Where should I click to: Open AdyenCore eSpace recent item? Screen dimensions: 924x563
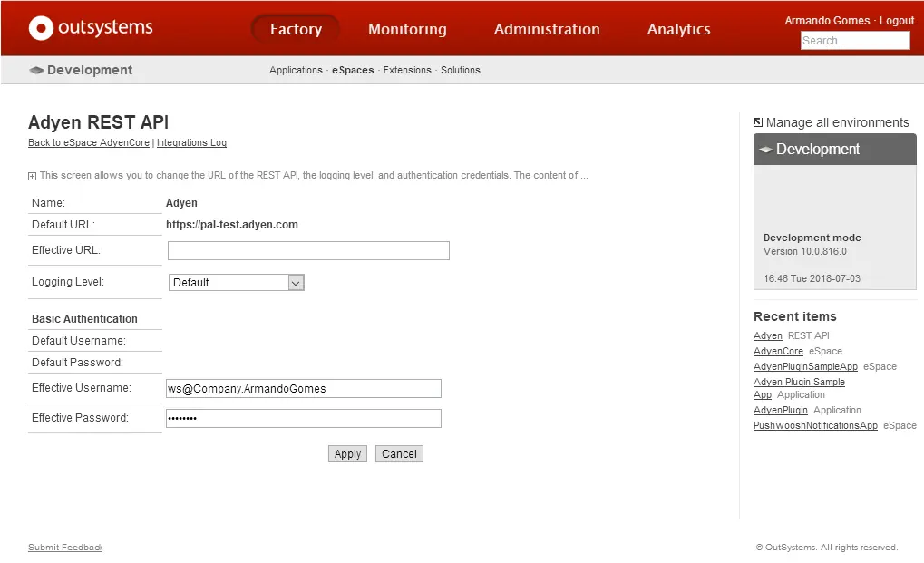click(x=778, y=351)
